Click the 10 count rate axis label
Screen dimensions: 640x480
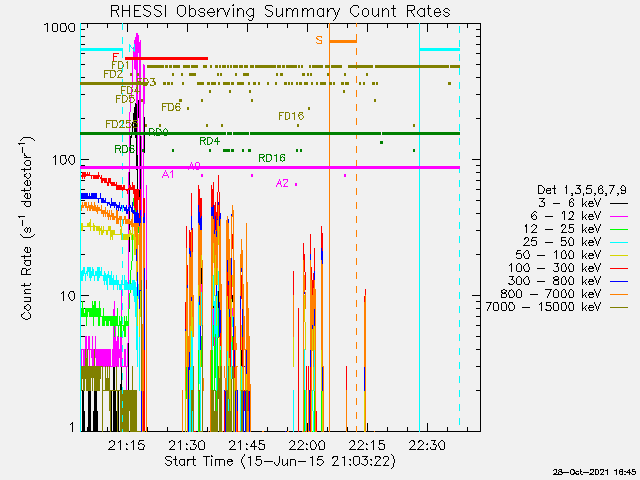point(68,296)
